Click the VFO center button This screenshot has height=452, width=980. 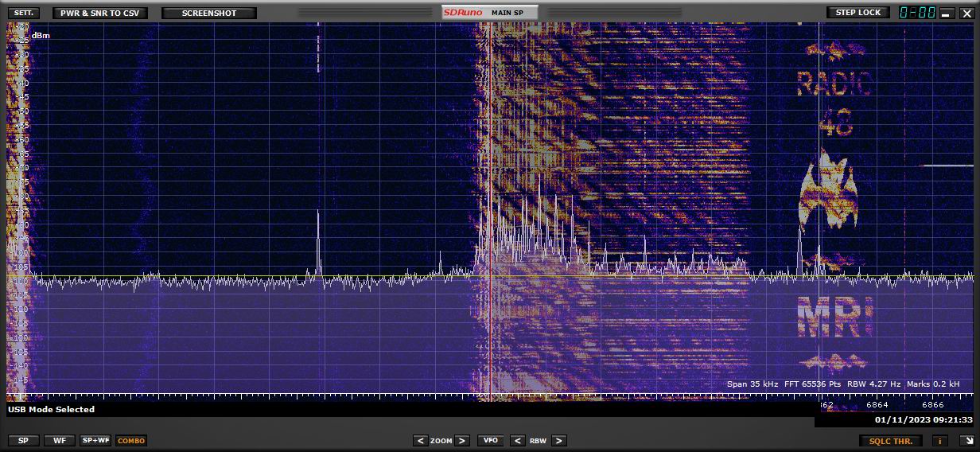pos(489,440)
